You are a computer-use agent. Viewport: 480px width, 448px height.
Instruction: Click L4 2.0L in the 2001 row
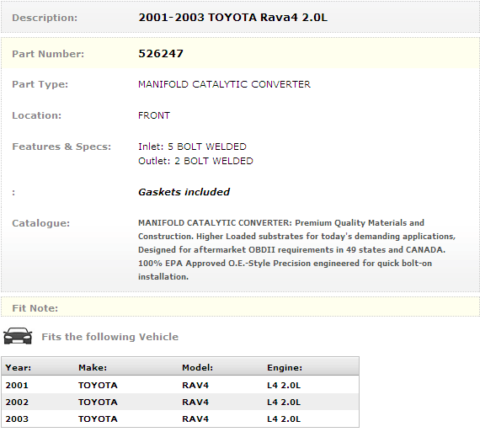click(284, 385)
